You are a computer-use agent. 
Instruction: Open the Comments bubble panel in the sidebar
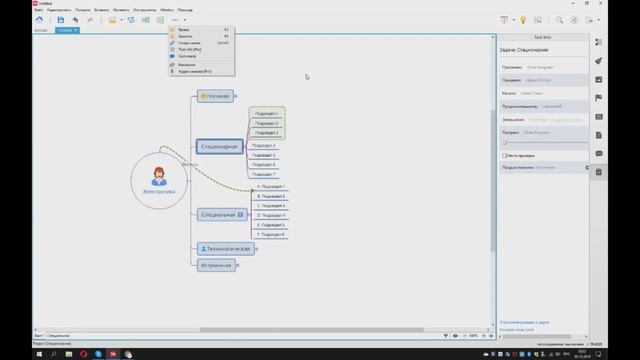pos(599,153)
